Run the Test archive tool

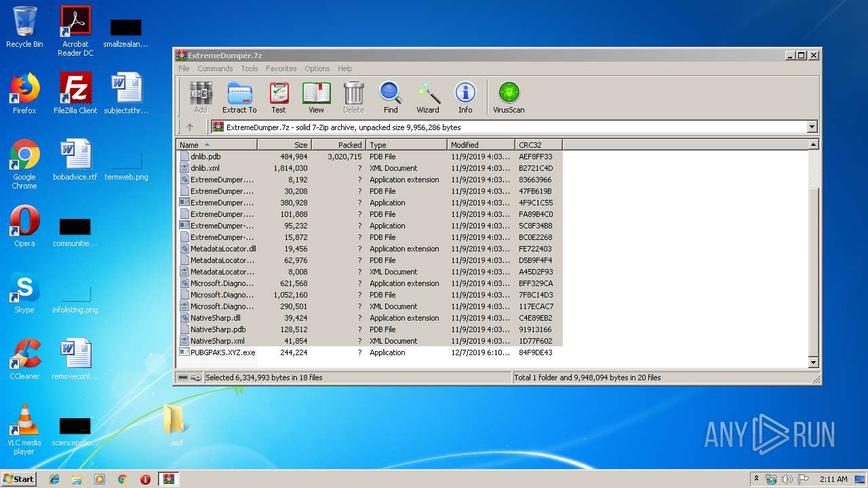[x=279, y=98]
